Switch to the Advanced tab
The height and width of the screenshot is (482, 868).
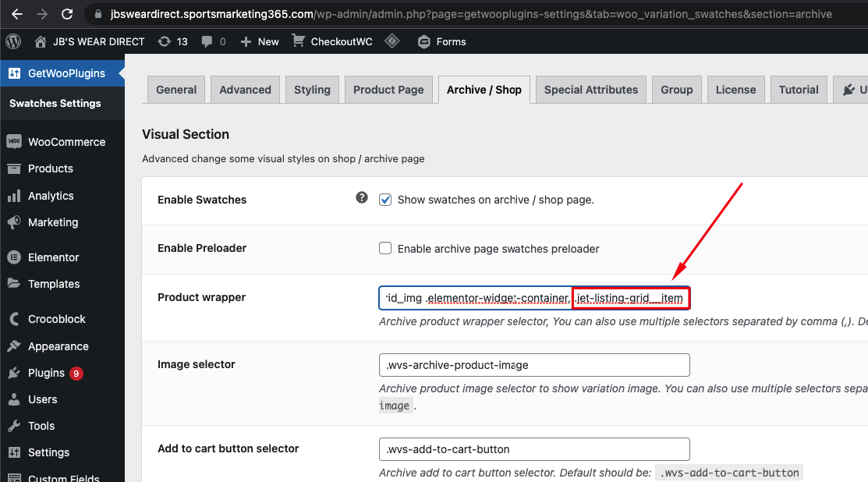(x=245, y=90)
